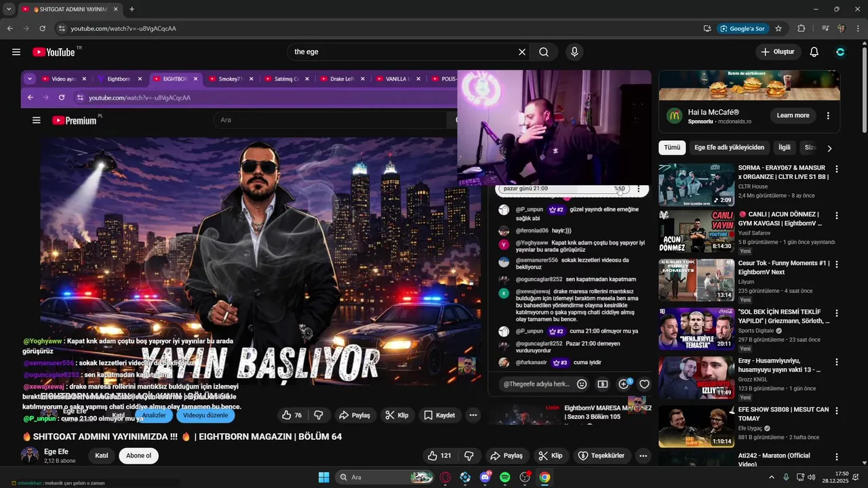Like the video showing 121 likes
This screenshot has height=488, width=868.
point(439,455)
